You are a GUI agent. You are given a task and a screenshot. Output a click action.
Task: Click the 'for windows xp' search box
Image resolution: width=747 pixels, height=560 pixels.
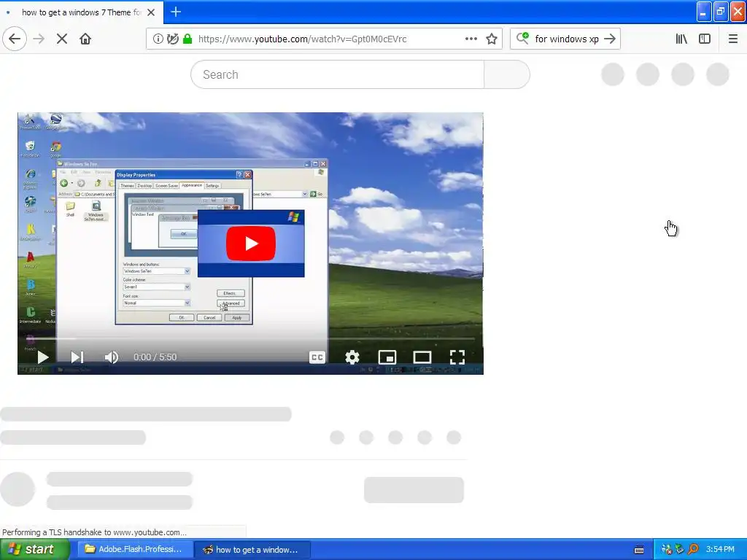pyautogui.click(x=566, y=39)
